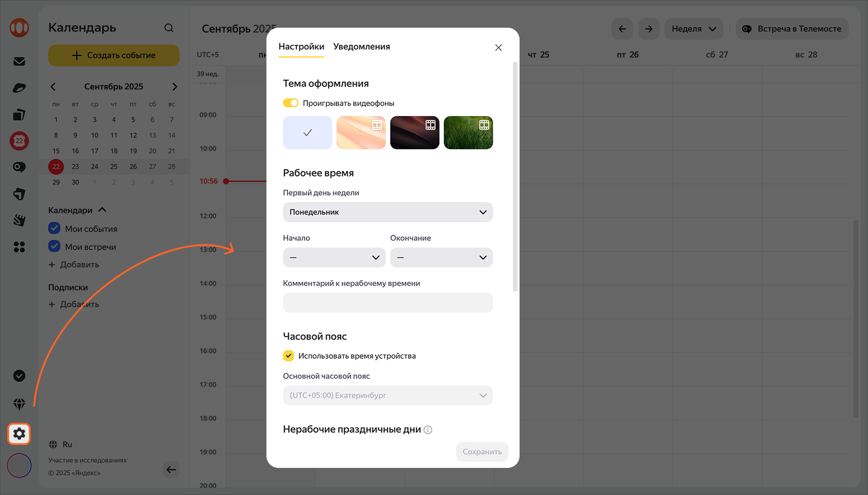The height and width of the screenshot is (495, 868).
Task: Click the Создать событие button
Action: [x=114, y=55]
